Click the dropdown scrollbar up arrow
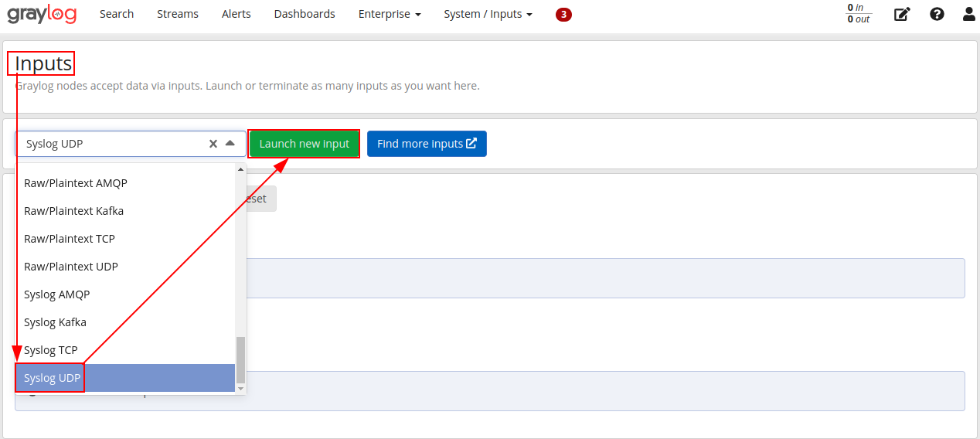Viewport: 980px width, 439px height. coord(240,168)
